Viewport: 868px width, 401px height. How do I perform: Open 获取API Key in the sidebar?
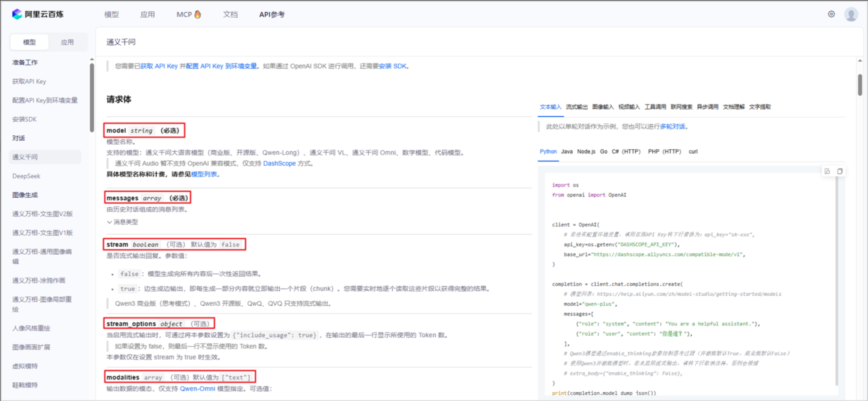coord(29,82)
